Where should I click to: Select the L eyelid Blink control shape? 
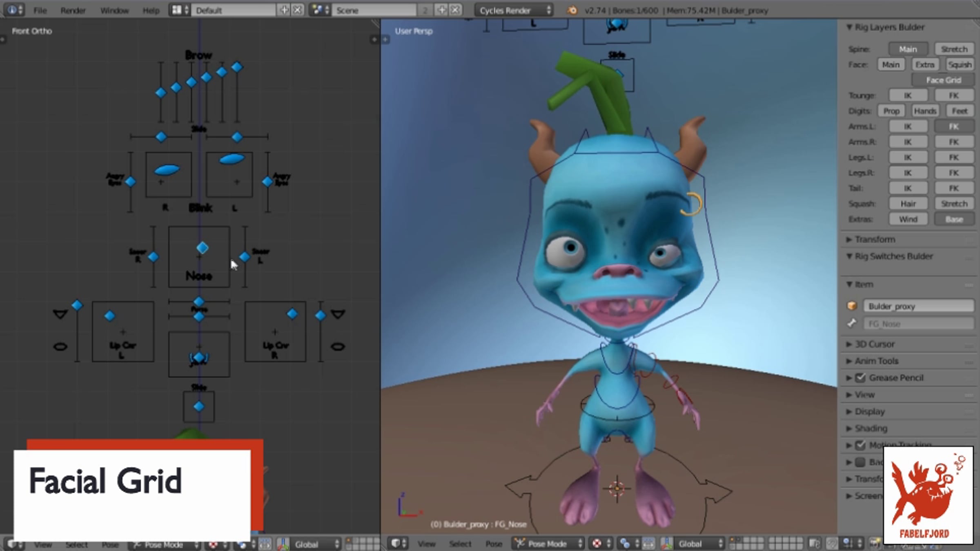click(232, 158)
